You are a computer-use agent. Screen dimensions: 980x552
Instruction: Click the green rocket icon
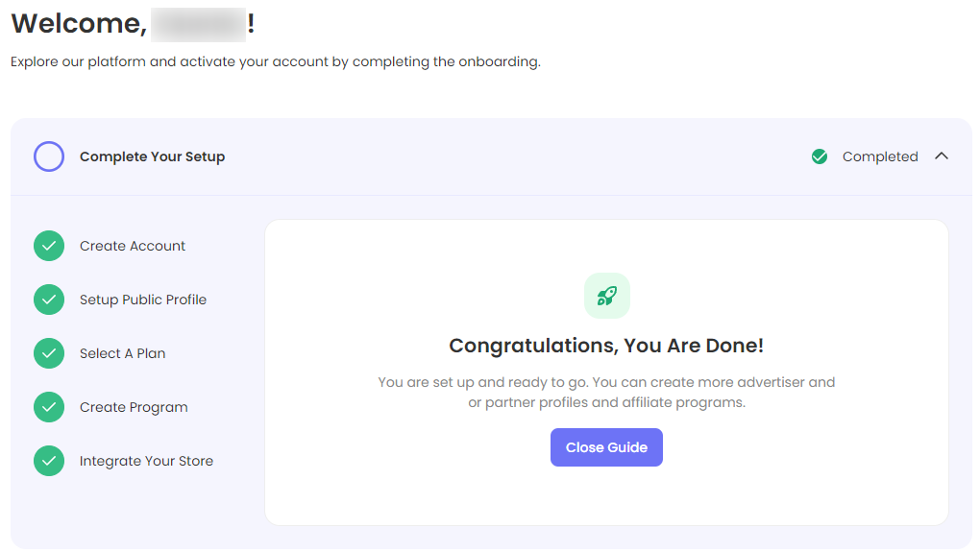606,296
